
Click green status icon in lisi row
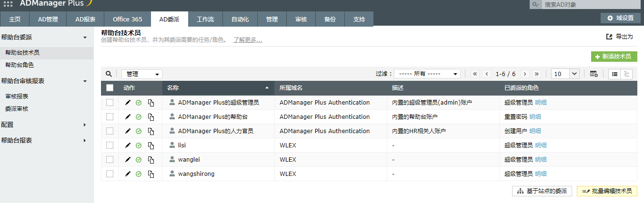click(139, 145)
